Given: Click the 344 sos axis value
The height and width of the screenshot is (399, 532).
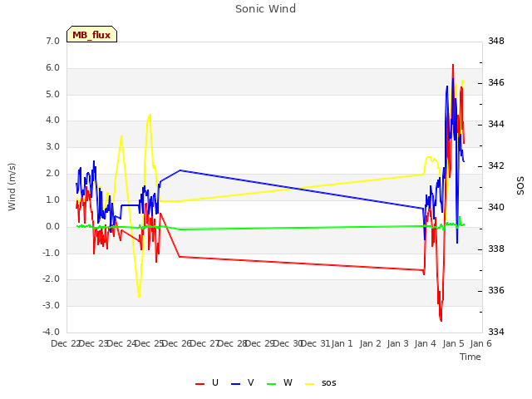Looking at the screenshot, I should tap(496, 125).
